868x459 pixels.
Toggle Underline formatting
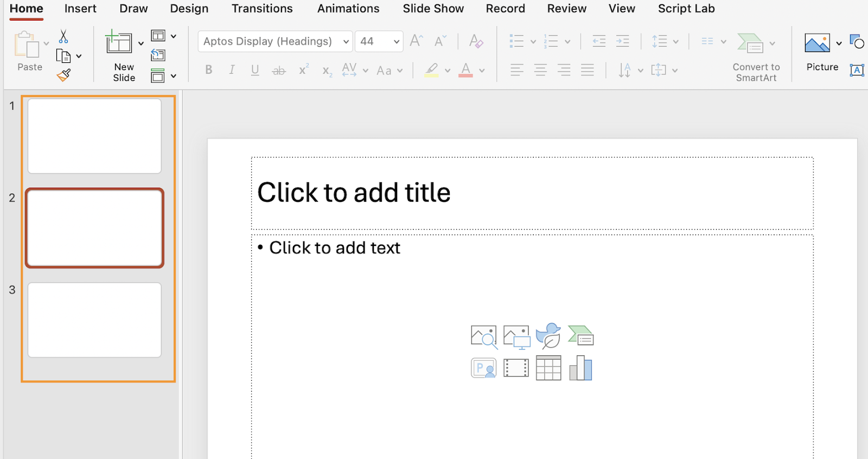255,70
